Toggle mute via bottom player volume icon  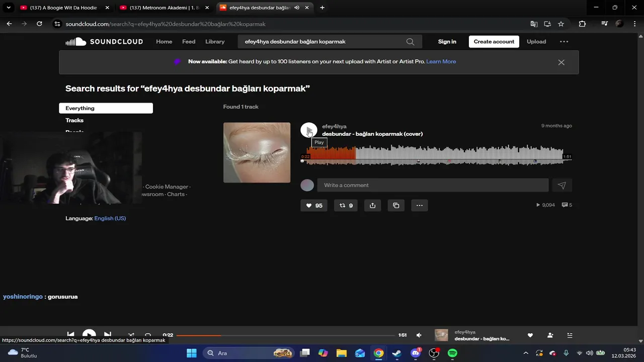[419, 335]
